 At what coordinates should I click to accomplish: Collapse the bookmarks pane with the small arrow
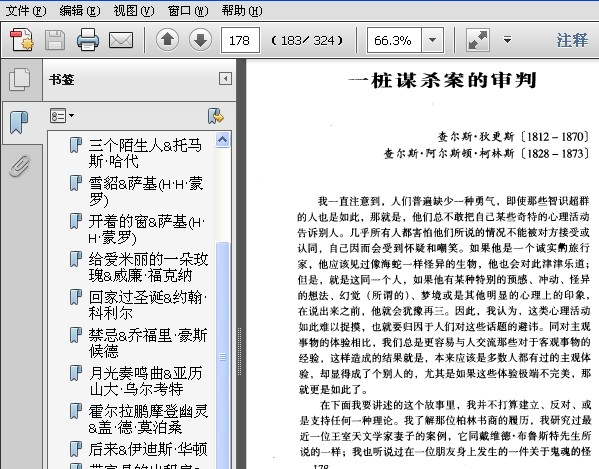tap(225, 79)
